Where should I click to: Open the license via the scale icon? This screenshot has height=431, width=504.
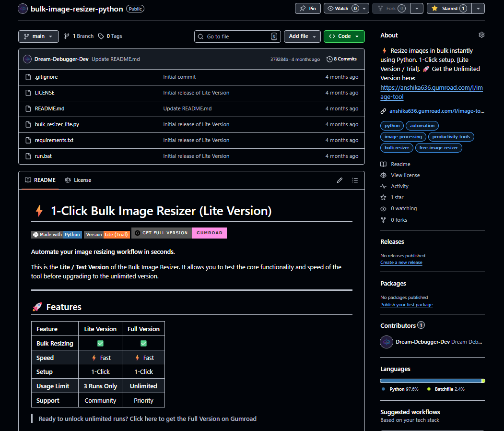[x=383, y=175]
